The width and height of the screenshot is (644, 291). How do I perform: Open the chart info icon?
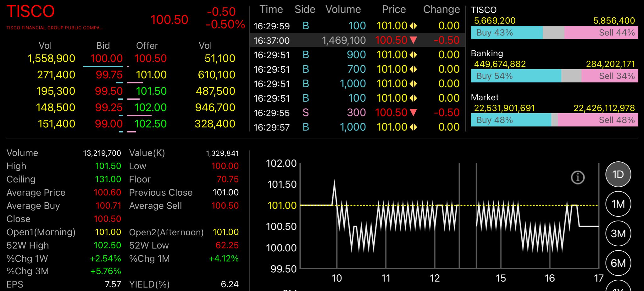[x=578, y=178]
